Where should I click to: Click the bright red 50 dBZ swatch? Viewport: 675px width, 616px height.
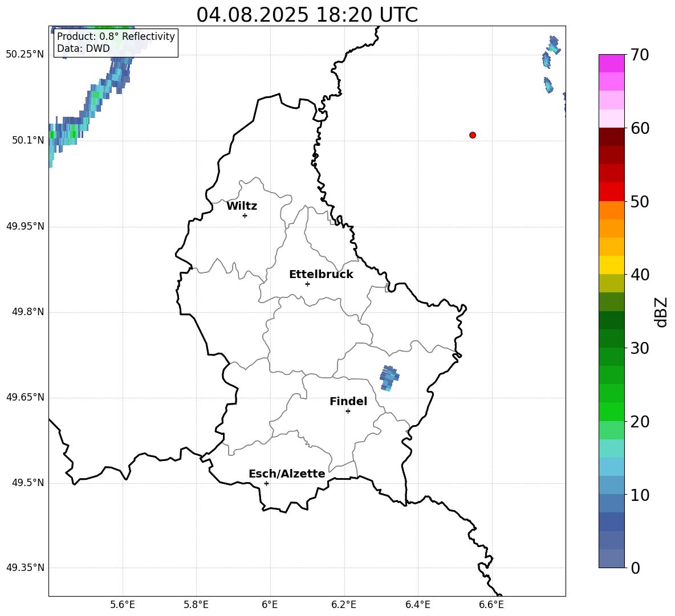point(611,192)
